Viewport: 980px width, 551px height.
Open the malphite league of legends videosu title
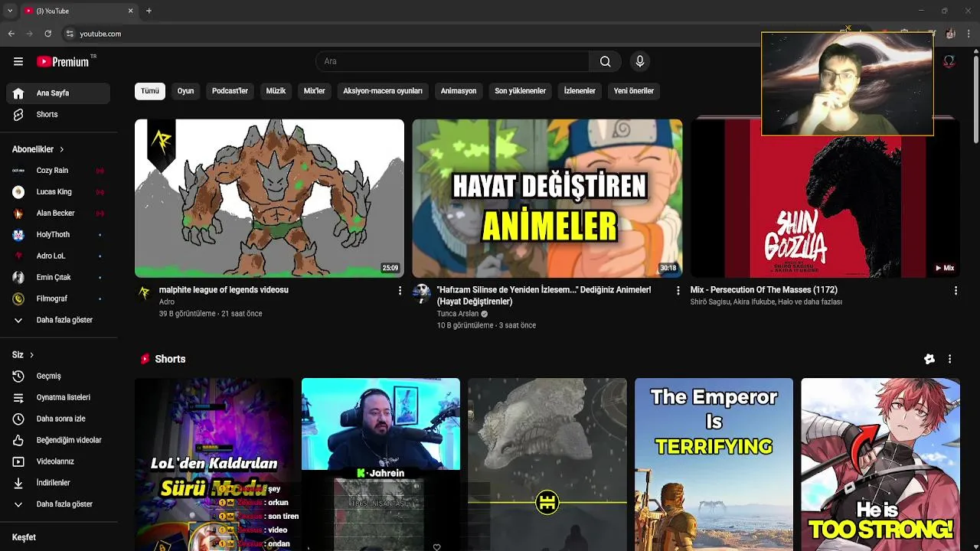(x=224, y=290)
